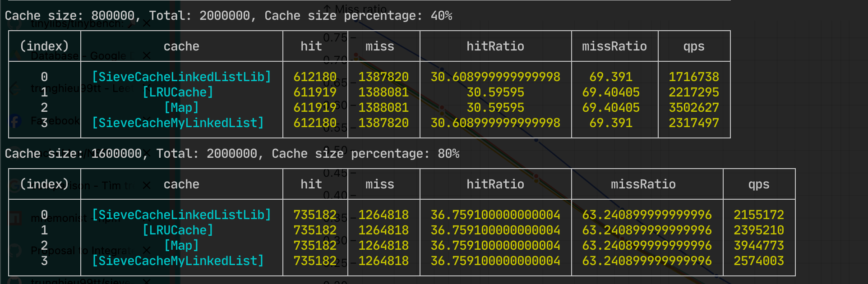The width and height of the screenshot is (868, 284).
Task: Switch to the tinylibs/tinybench tab
Action: coord(77,24)
